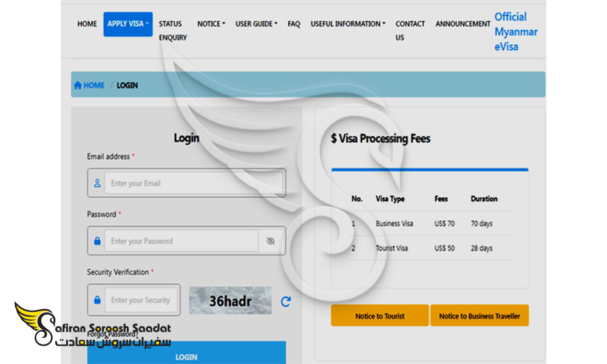
Task: View the 36hadr captcha image
Action: [x=231, y=301]
